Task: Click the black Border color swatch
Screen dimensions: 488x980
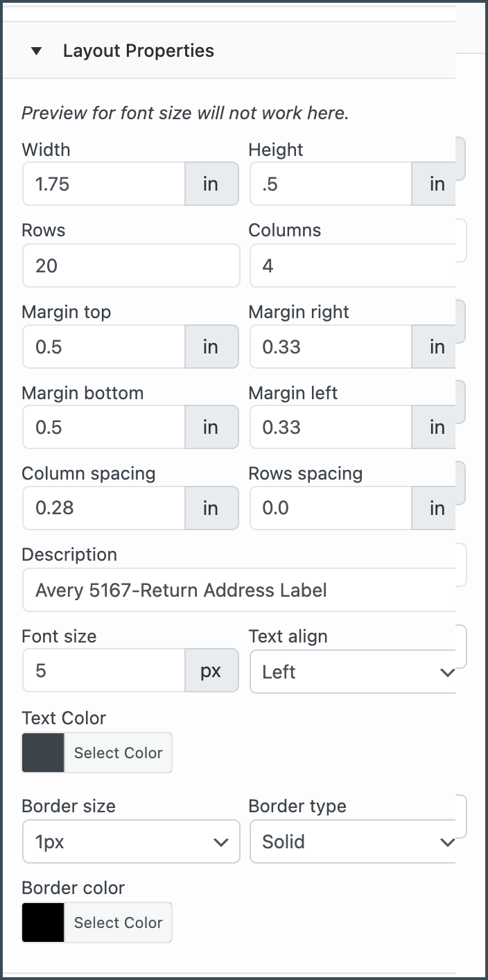Action: click(43, 922)
